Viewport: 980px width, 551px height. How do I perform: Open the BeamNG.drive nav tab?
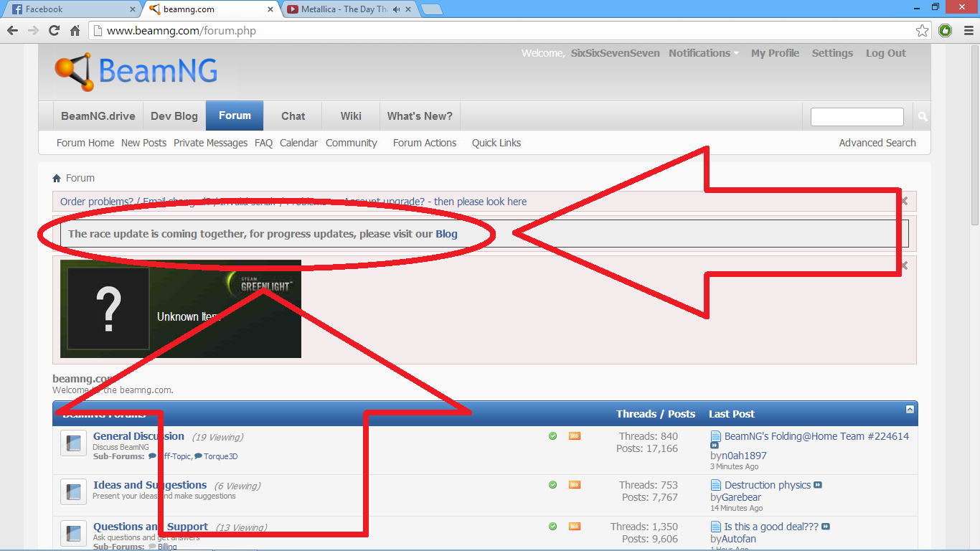point(98,116)
